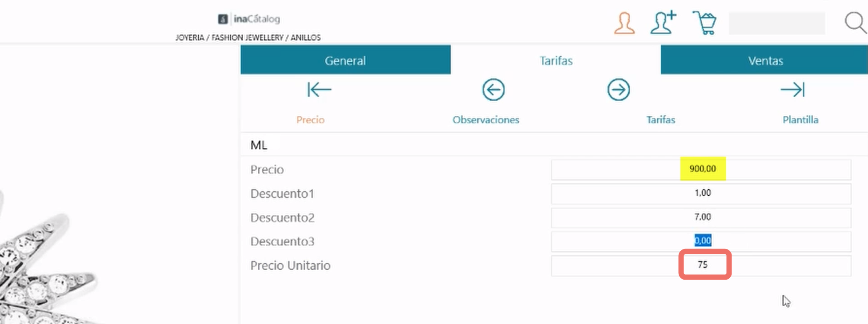The width and height of the screenshot is (868, 324).
Task: Click the add new customer icon
Action: [663, 22]
